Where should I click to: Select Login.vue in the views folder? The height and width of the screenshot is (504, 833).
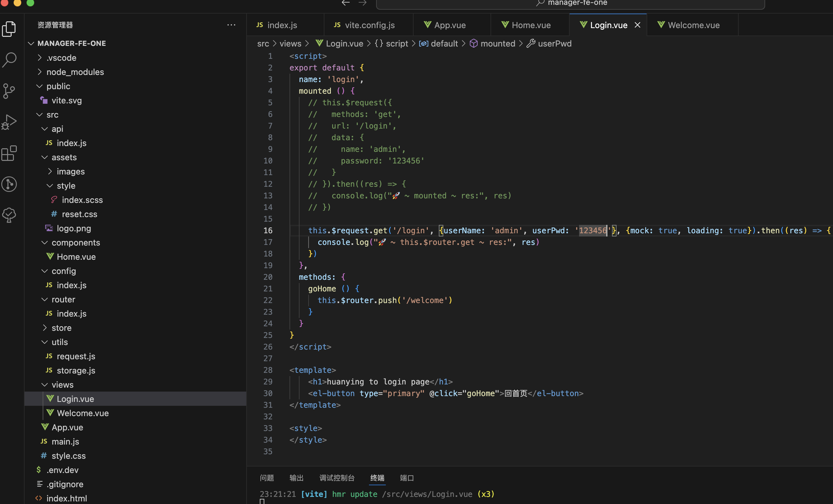pos(135,399)
